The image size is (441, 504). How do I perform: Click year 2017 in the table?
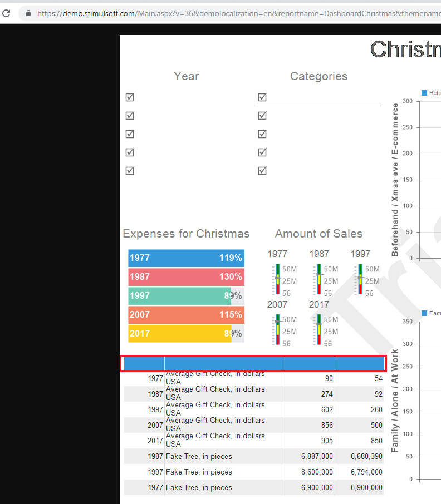coord(155,441)
